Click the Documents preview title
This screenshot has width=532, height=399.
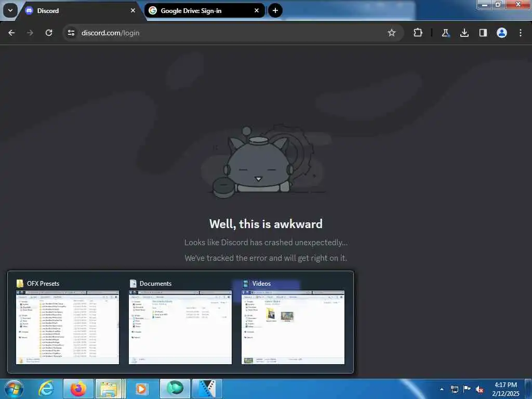(155, 283)
